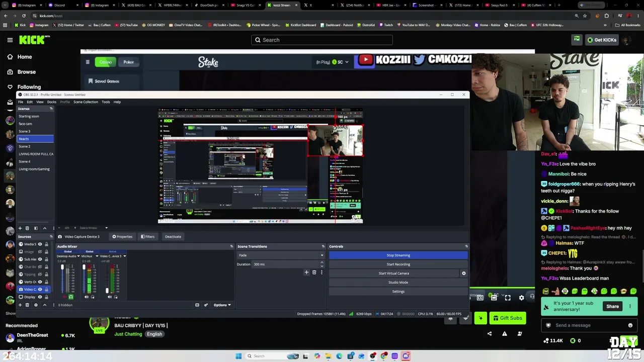This screenshot has height=362, width=644.
Task: Click the Send a message chat box
Action: tap(589, 325)
